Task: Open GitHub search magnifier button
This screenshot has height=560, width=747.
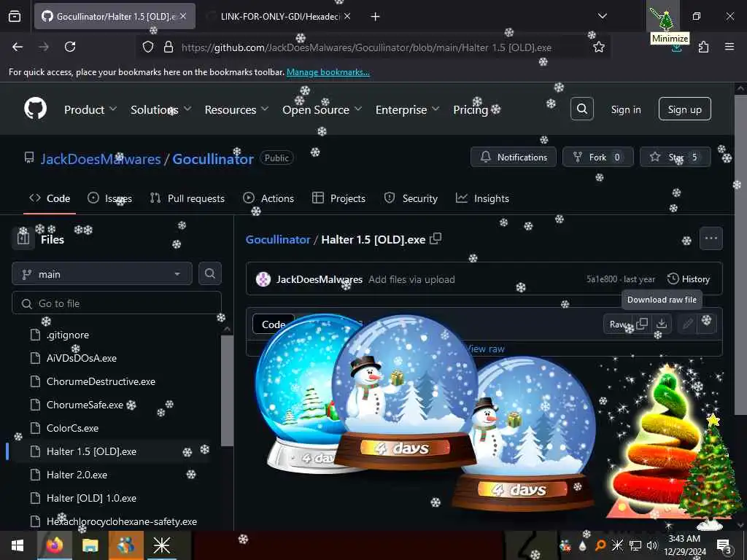Action: (581, 109)
